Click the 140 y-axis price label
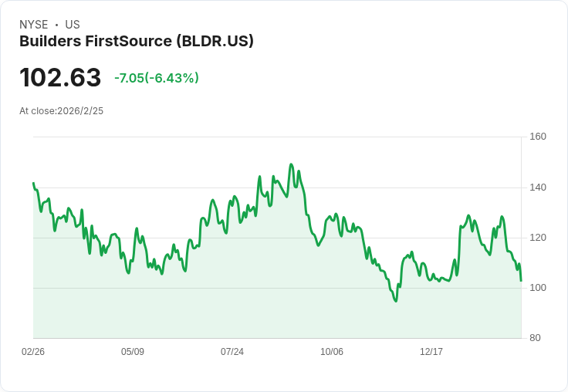 [x=538, y=188]
